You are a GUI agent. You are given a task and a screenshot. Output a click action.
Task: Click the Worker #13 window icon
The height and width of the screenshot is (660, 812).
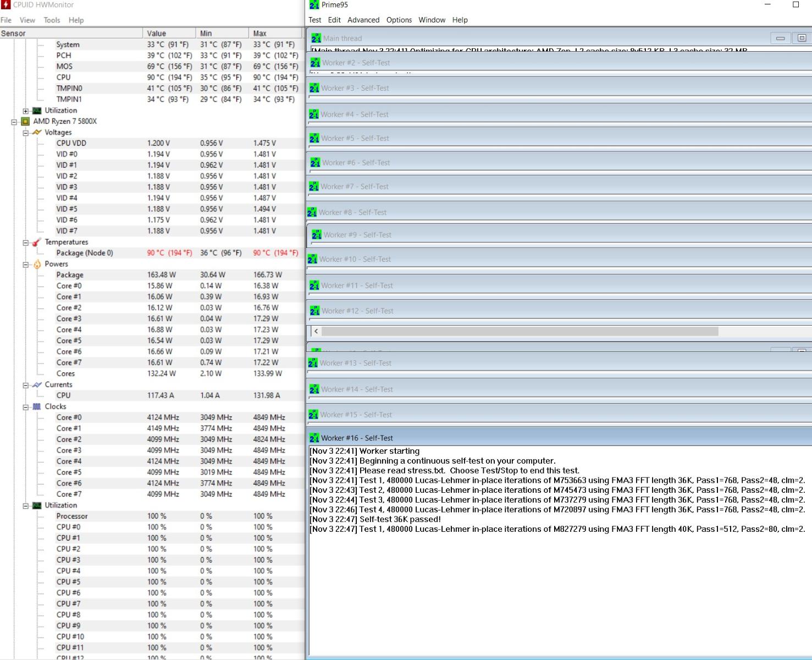coord(313,363)
